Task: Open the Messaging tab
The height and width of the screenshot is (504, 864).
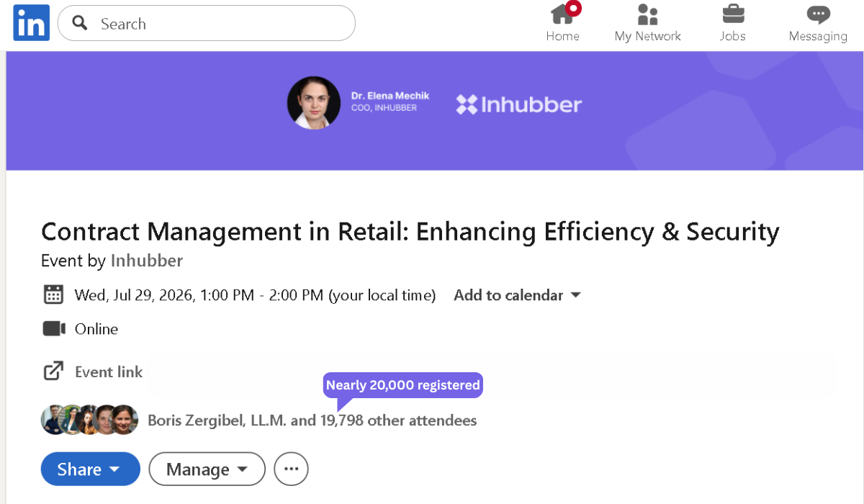Action: [x=818, y=23]
